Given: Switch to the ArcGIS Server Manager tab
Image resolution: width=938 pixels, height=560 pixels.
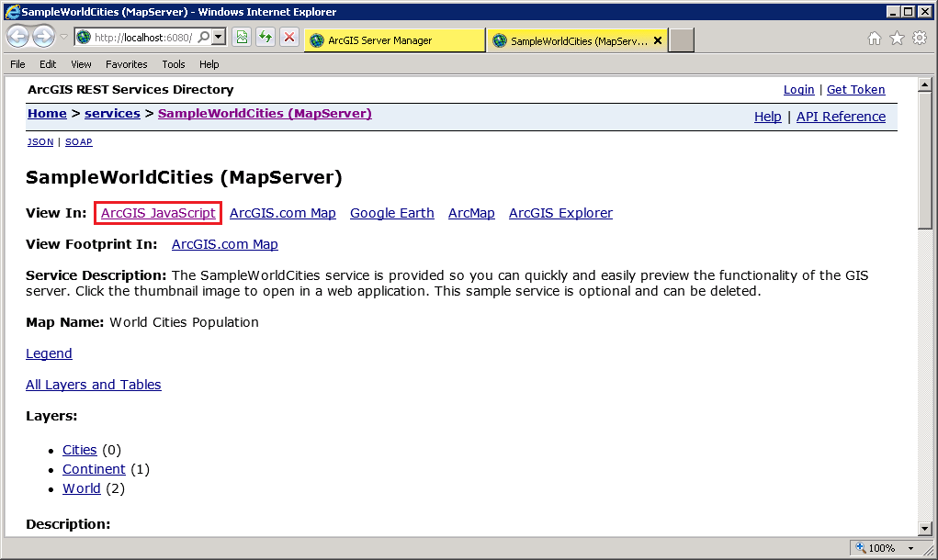Looking at the screenshot, I should pos(393,39).
